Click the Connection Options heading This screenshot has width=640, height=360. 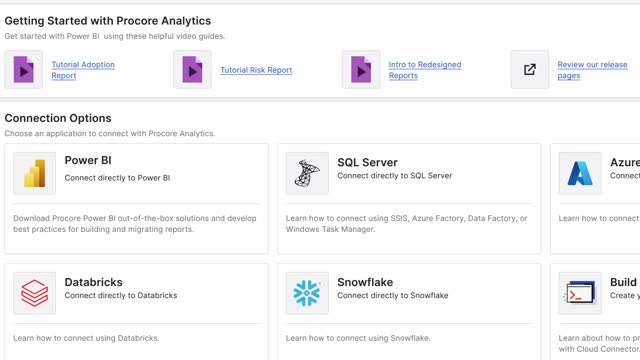click(x=58, y=118)
